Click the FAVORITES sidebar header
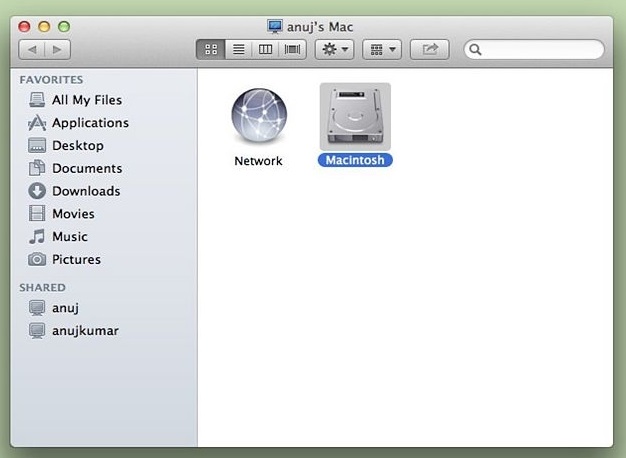The image size is (626, 458). [51, 79]
